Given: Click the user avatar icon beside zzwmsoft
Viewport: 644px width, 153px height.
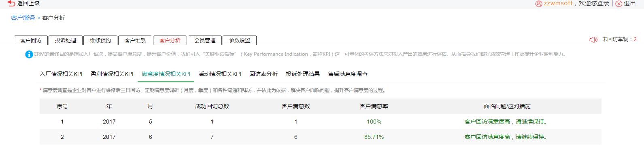Looking at the screenshot, I should click(539, 4).
